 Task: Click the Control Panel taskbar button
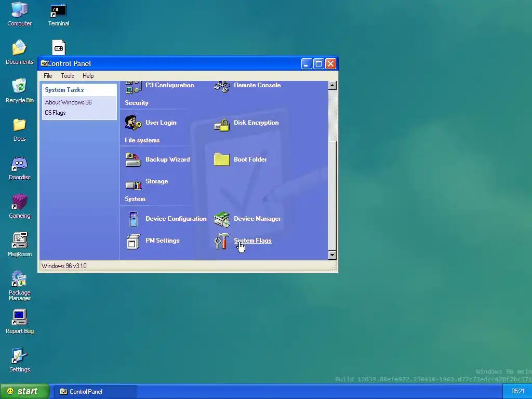tap(96, 392)
